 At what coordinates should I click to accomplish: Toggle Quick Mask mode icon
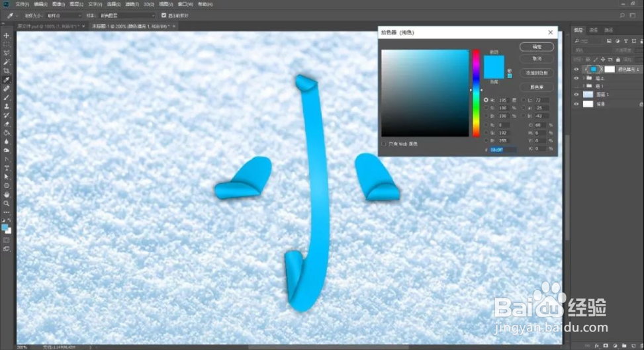tap(7, 240)
